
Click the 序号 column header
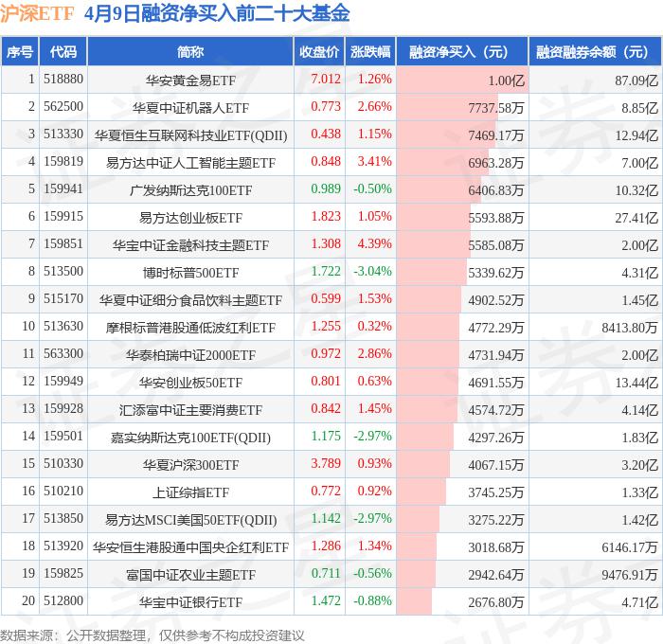20,51
